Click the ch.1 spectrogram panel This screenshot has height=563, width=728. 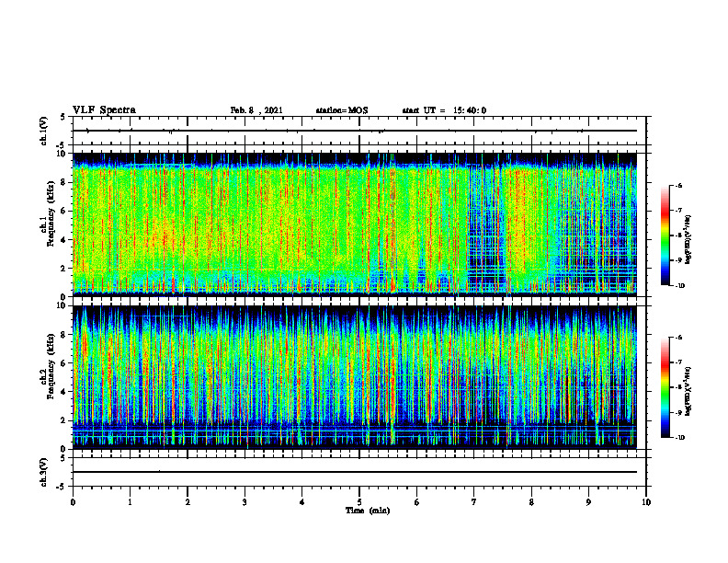click(x=355, y=224)
